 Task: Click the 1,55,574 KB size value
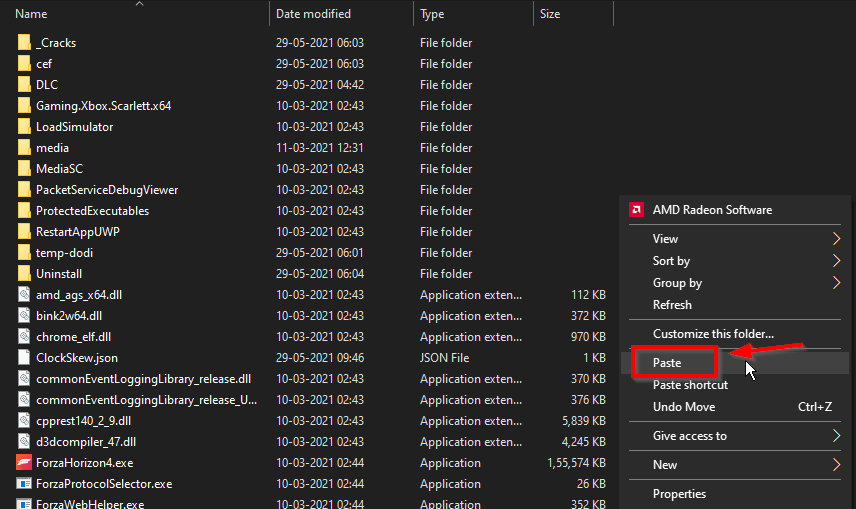tap(576, 463)
